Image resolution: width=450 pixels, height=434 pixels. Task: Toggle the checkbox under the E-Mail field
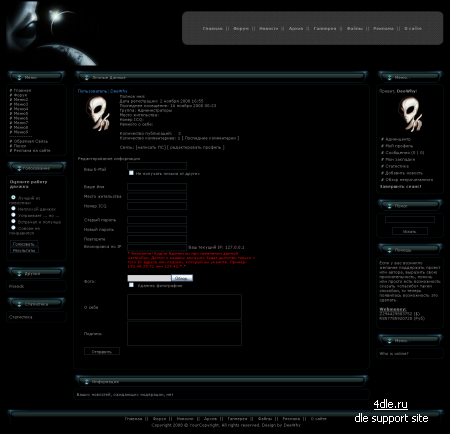click(x=131, y=173)
